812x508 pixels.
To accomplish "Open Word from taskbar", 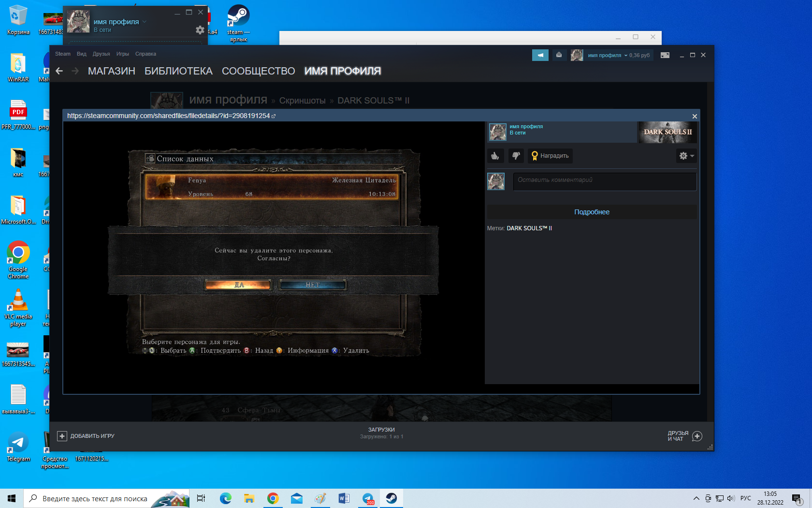I will pyautogui.click(x=344, y=498).
